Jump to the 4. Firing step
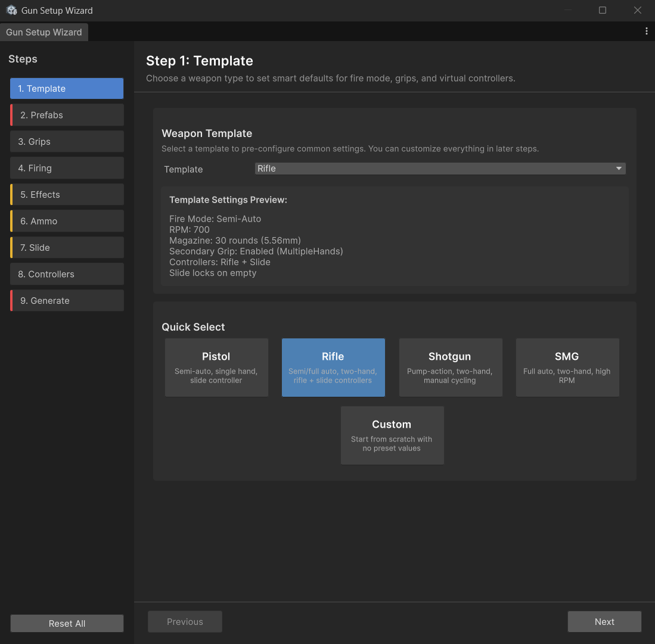 (x=67, y=168)
